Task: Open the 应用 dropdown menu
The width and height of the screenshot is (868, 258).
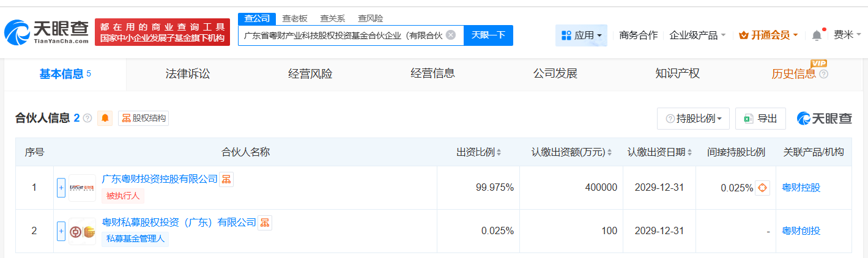Action: (581, 35)
